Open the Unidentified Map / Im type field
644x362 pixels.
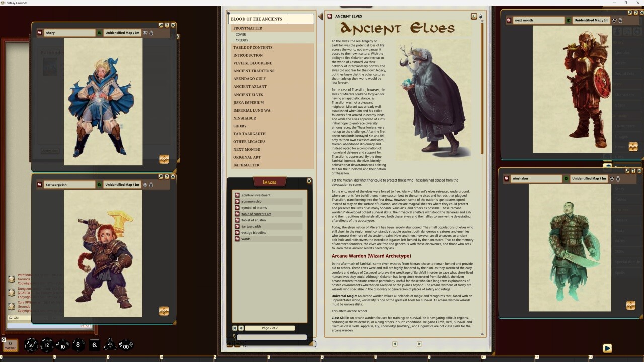(x=123, y=33)
